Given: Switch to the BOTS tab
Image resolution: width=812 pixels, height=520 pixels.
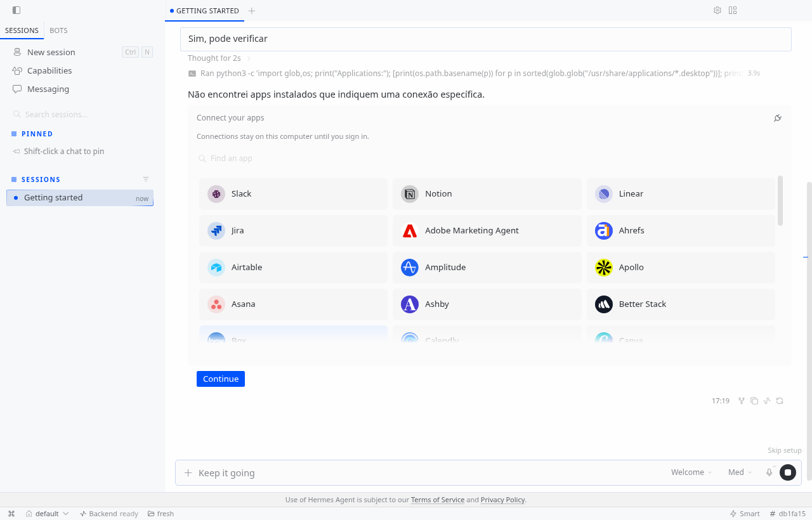Looking at the screenshot, I should (x=58, y=30).
